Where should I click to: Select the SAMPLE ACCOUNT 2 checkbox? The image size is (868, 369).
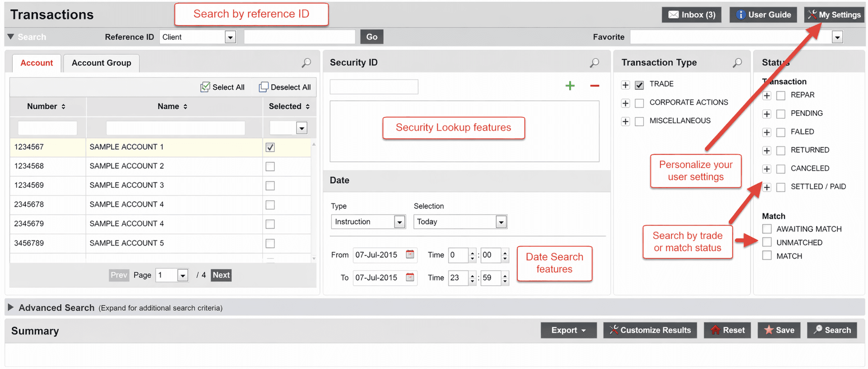point(270,166)
